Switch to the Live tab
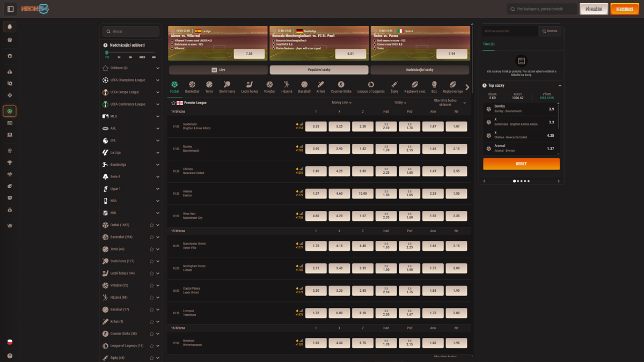 (x=218, y=70)
